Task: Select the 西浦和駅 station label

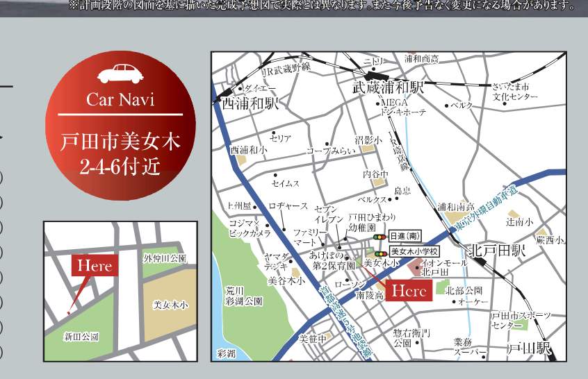Action: pyautogui.click(x=250, y=104)
